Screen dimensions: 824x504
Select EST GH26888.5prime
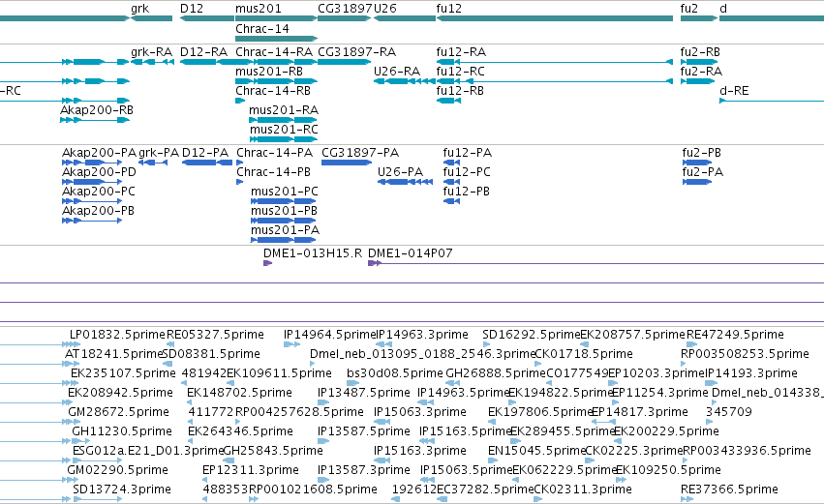coord(496,373)
